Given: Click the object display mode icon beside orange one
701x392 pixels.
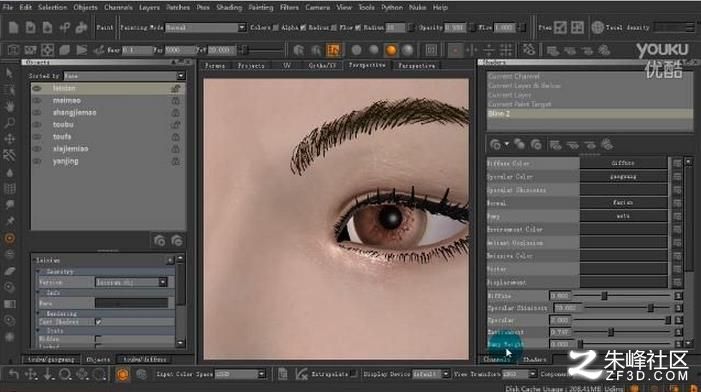Looking at the screenshot, I should [x=316, y=50].
